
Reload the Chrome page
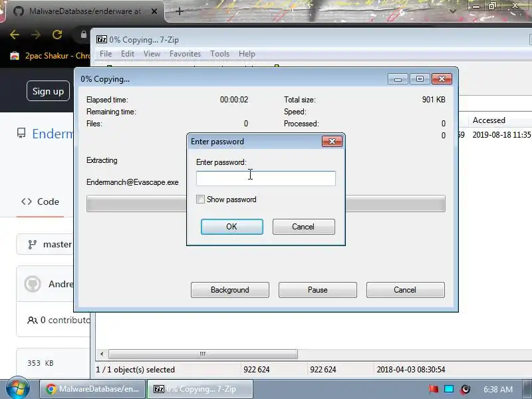click(x=57, y=35)
